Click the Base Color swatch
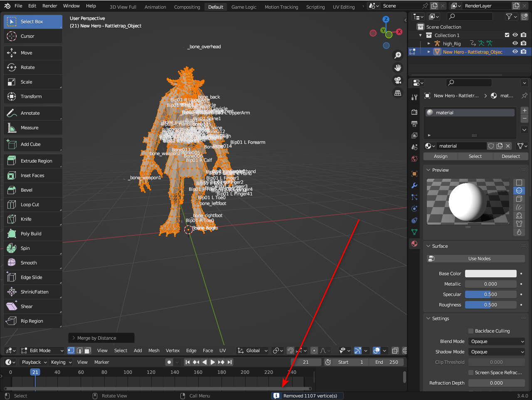 coord(490,274)
